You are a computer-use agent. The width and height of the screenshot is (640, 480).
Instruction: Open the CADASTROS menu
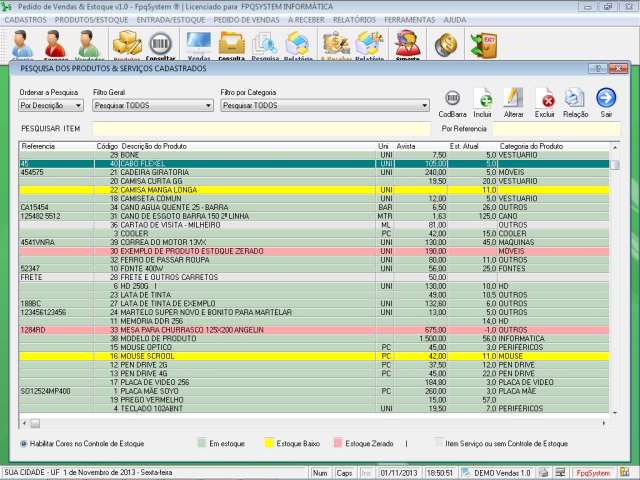[x=25, y=20]
